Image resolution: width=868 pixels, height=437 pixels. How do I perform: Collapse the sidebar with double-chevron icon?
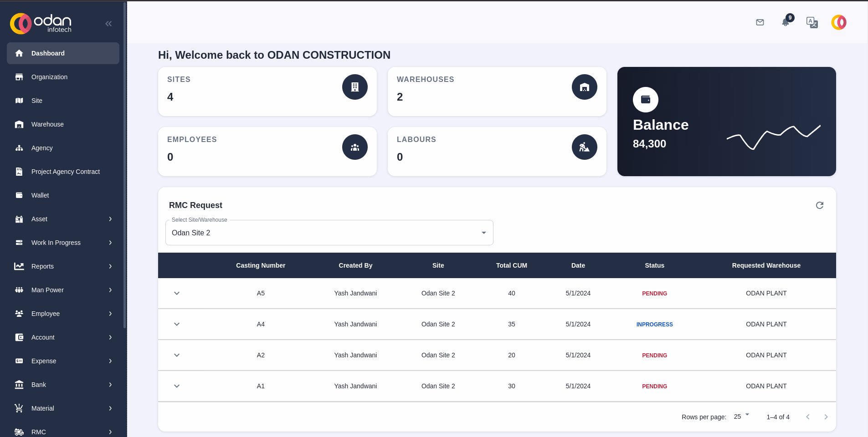pyautogui.click(x=108, y=24)
